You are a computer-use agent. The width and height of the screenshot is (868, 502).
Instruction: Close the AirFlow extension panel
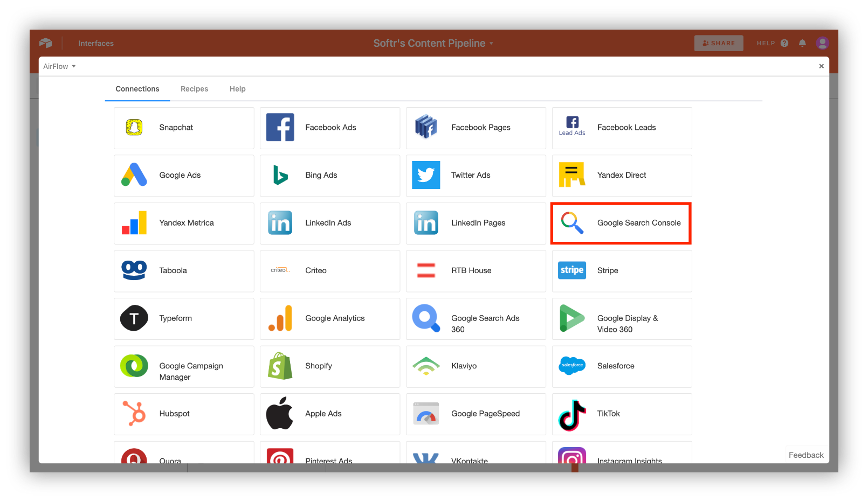coord(822,66)
